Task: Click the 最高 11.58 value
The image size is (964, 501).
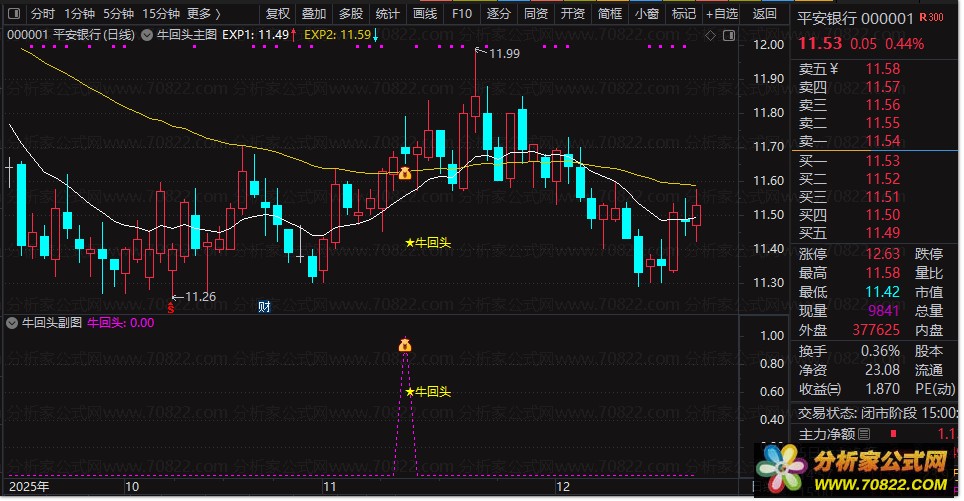Action: click(x=882, y=272)
